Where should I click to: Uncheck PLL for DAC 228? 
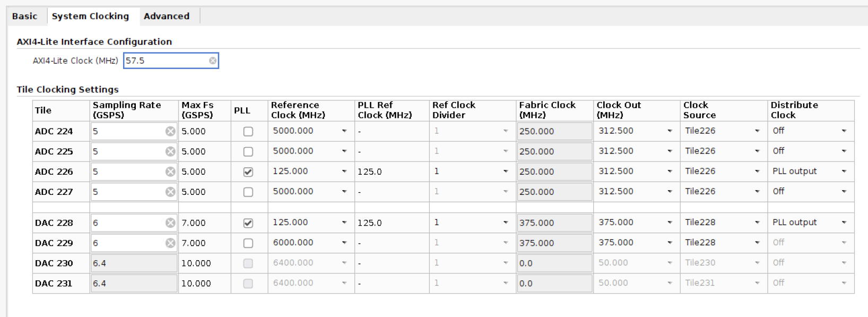point(248,222)
